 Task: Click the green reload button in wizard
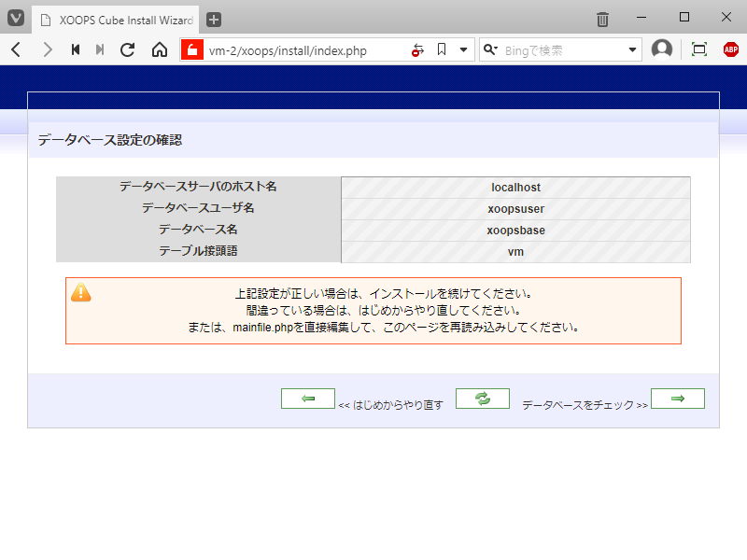[483, 399]
